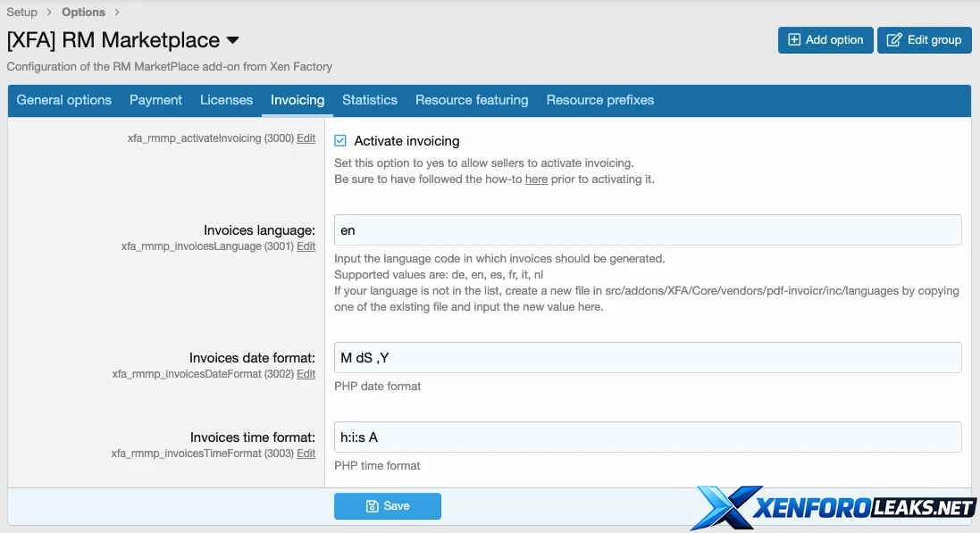Image resolution: width=980 pixels, height=533 pixels.
Task: Focus the Invoices date format field
Action: pyautogui.click(x=648, y=358)
